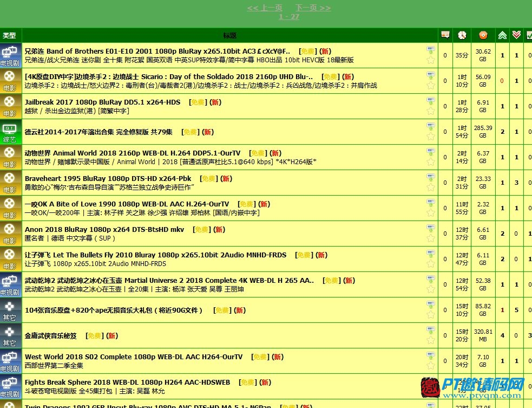Open TV category icon on West World row
The height and width of the screenshot is (408, 532).
click(x=10, y=361)
